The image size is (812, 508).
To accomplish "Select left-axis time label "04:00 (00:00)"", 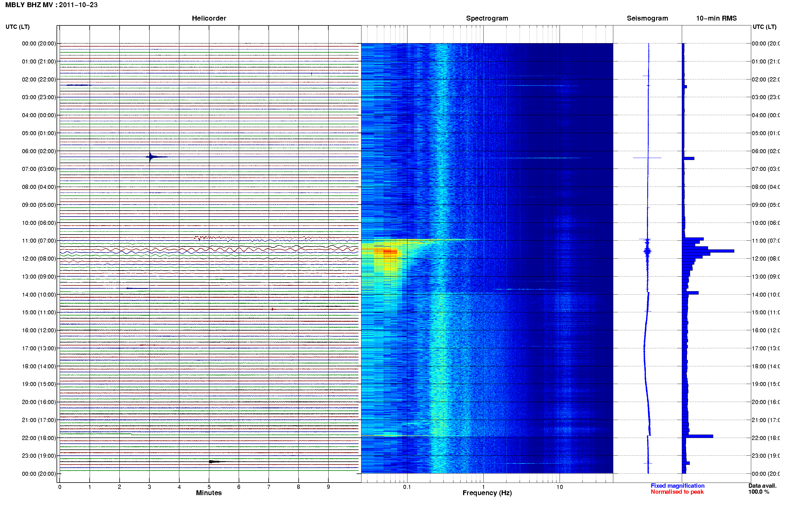I will pyautogui.click(x=39, y=115).
